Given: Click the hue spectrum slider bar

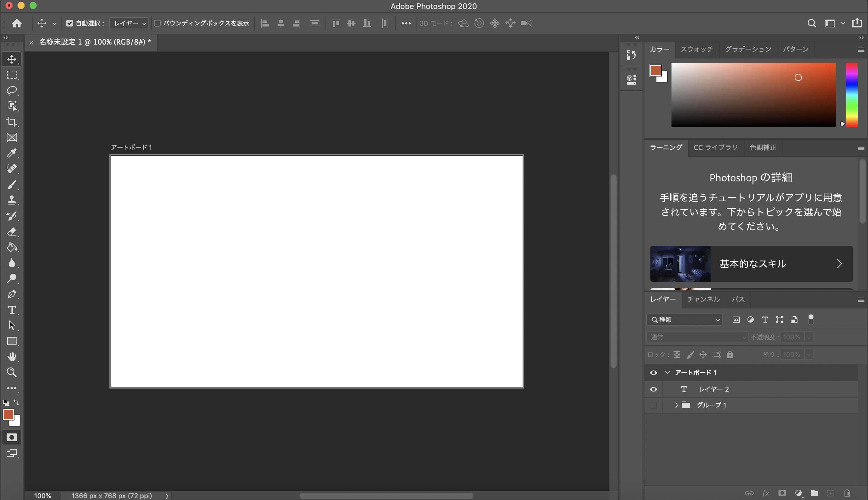Looking at the screenshot, I should coord(851,95).
